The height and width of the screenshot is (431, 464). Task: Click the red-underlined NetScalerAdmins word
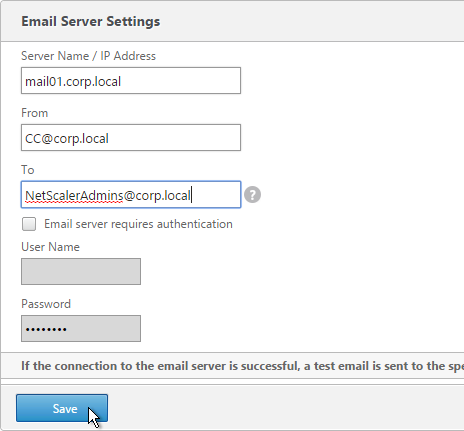pyautogui.click(x=74, y=196)
